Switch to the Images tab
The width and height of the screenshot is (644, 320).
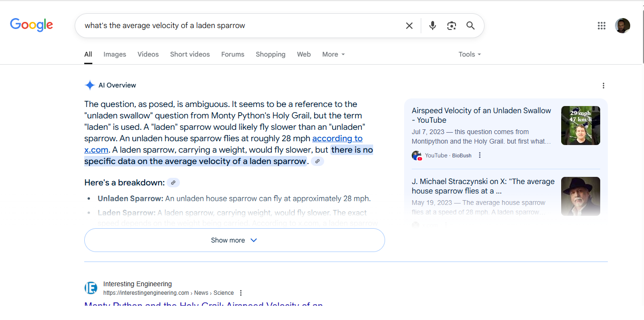tap(114, 54)
